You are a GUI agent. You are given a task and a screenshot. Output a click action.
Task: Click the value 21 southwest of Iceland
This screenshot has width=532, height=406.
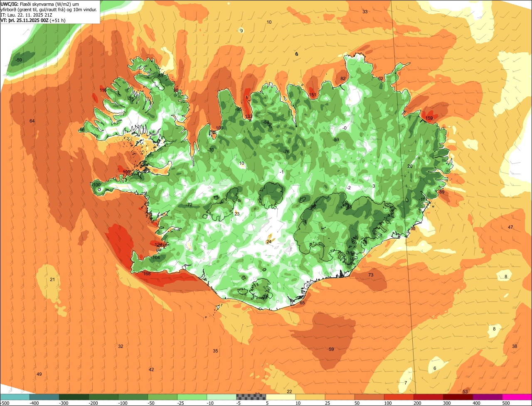tap(52, 279)
